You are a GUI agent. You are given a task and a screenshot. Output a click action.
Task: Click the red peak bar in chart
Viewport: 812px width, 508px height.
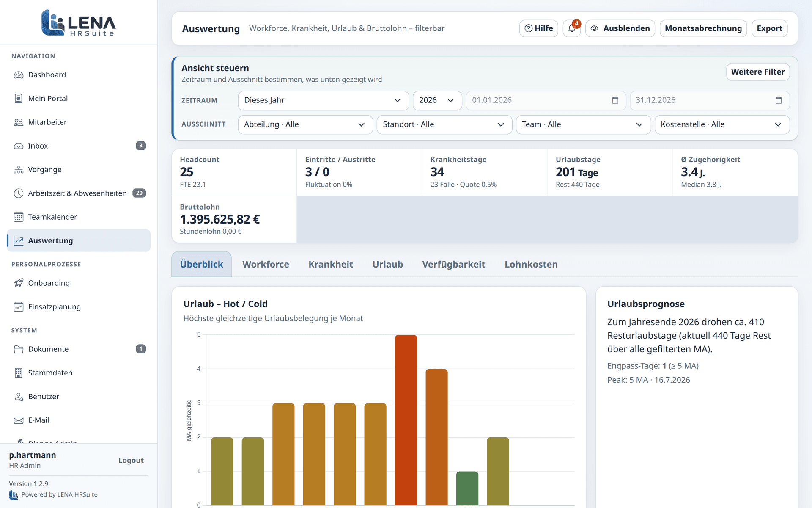[x=406, y=420]
